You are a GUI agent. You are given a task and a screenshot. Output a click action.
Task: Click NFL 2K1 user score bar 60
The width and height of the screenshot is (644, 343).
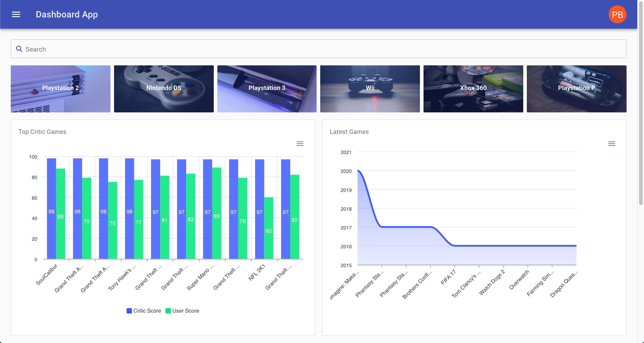point(269,228)
